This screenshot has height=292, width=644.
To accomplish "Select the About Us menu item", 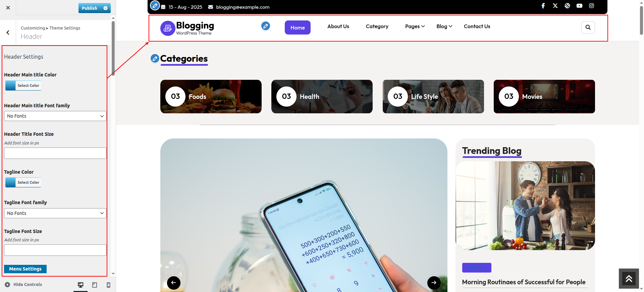I will point(338,26).
